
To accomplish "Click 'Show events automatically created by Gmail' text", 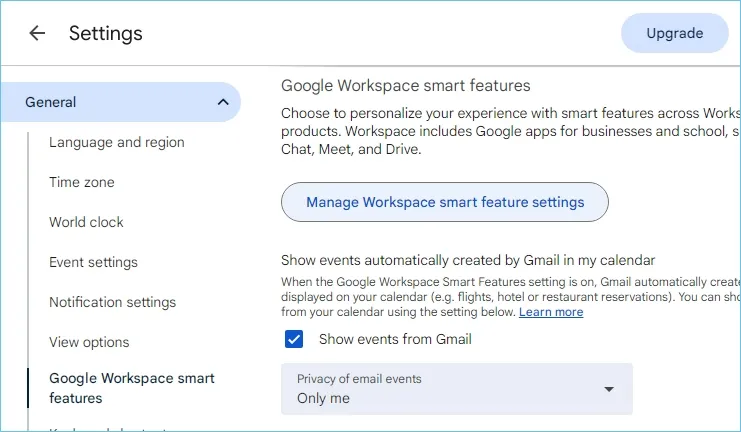I will (x=468, y=260).
